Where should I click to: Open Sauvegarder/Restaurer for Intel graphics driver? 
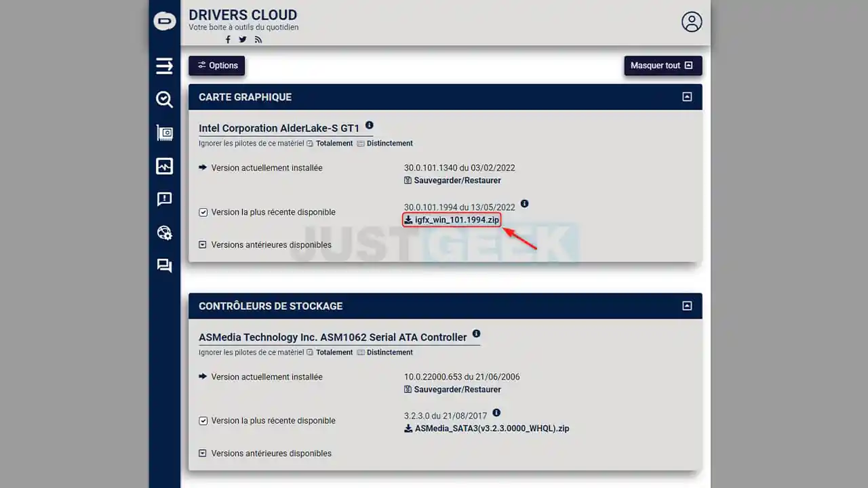pyautogui.click(x=452, y=181)
